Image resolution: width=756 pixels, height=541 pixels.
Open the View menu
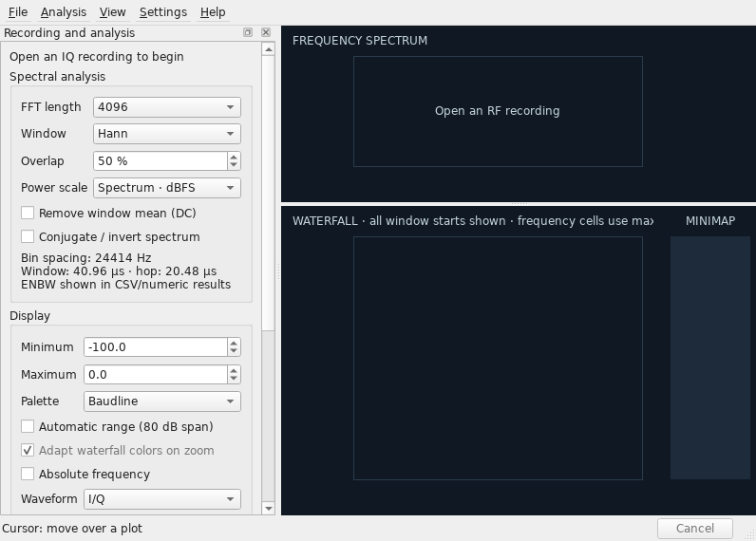(112, 12)
